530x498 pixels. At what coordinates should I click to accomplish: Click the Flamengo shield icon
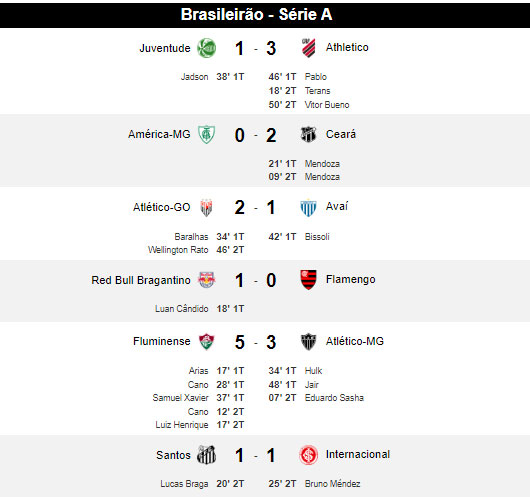coord(308,280)
